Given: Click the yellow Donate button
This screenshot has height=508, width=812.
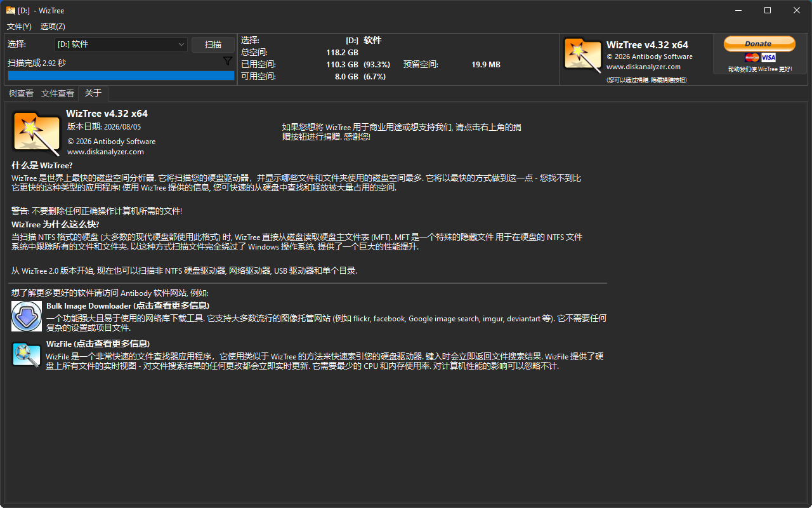Looking at the screenshot, I should coord(759,43).
